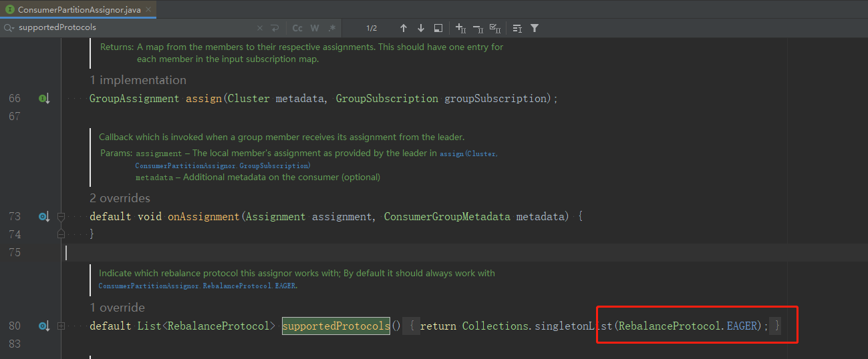
Task: Jump to next search occurrence arrow
Action: click(420, 28)
